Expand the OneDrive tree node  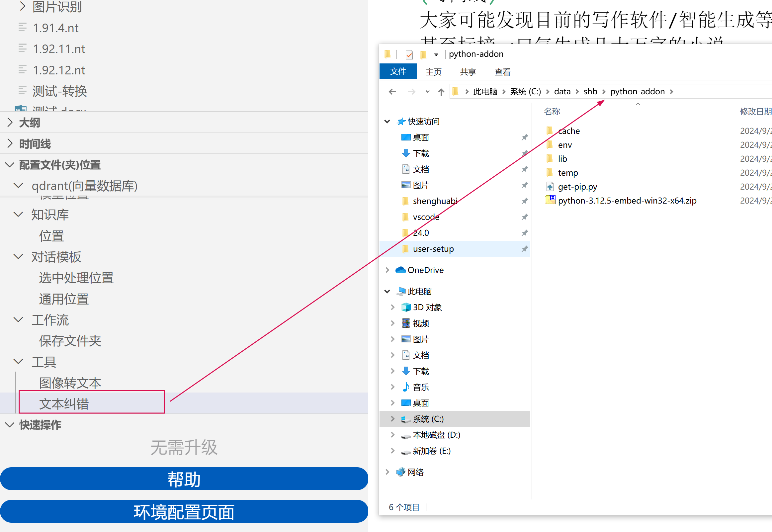[x=387, y=270]
